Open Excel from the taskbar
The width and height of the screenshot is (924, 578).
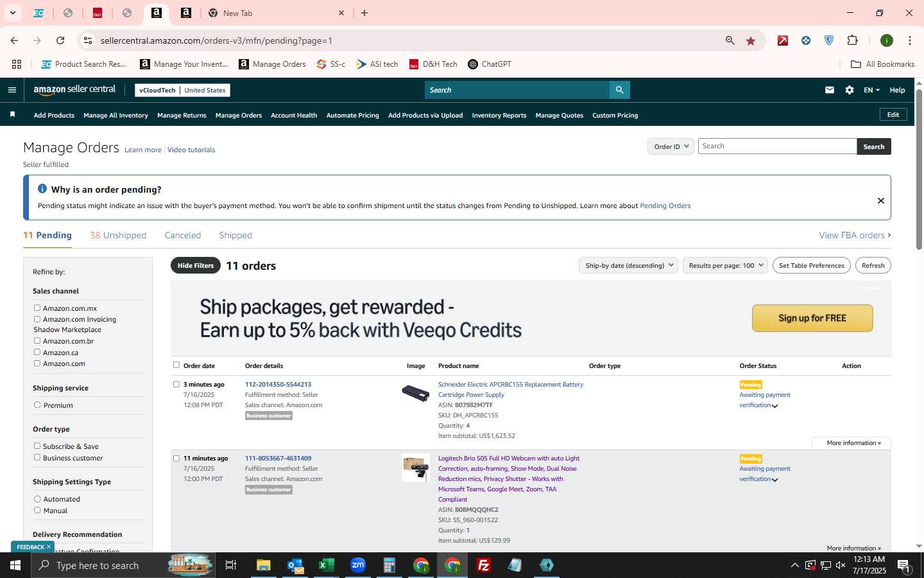pyautogui.click(x=327, y=565)
